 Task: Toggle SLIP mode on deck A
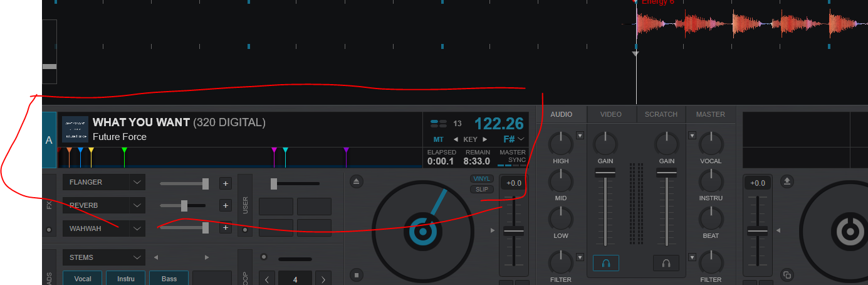click(482, 189)
